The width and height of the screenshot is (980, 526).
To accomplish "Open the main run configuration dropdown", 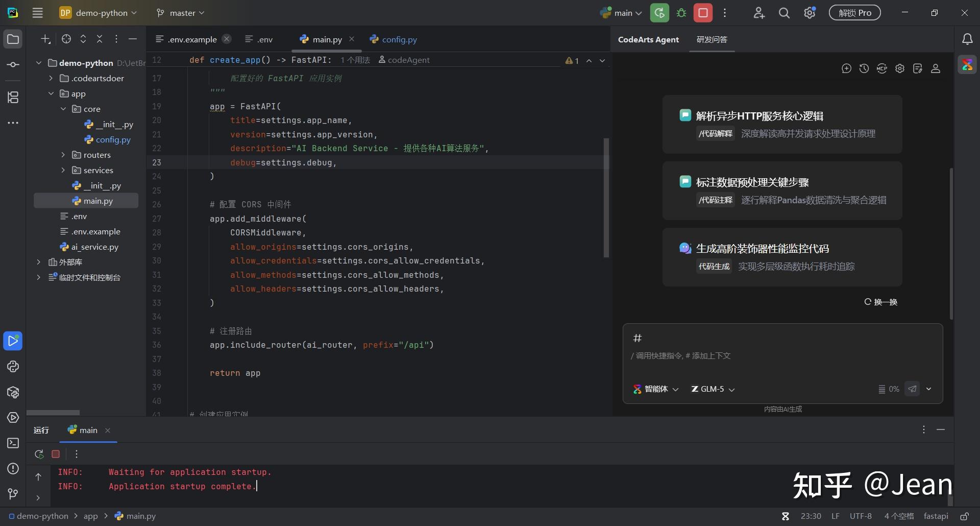I will (x=621, y=13).
